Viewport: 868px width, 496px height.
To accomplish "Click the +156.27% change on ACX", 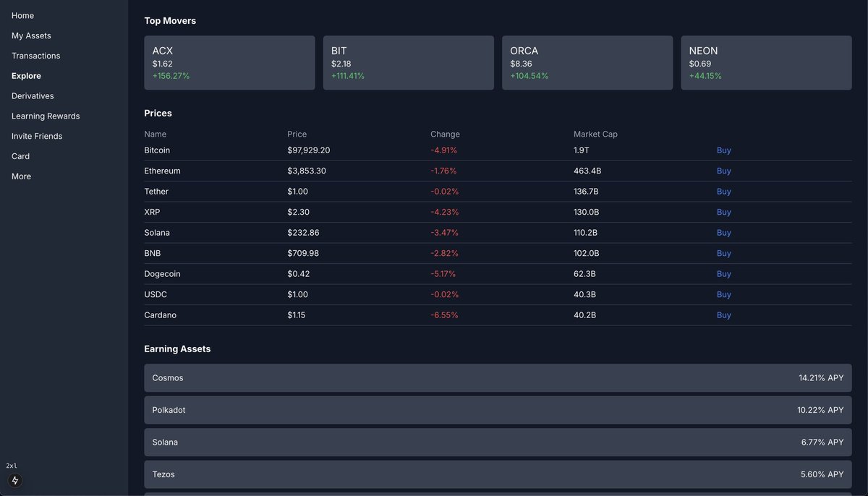I will point(171,76).
